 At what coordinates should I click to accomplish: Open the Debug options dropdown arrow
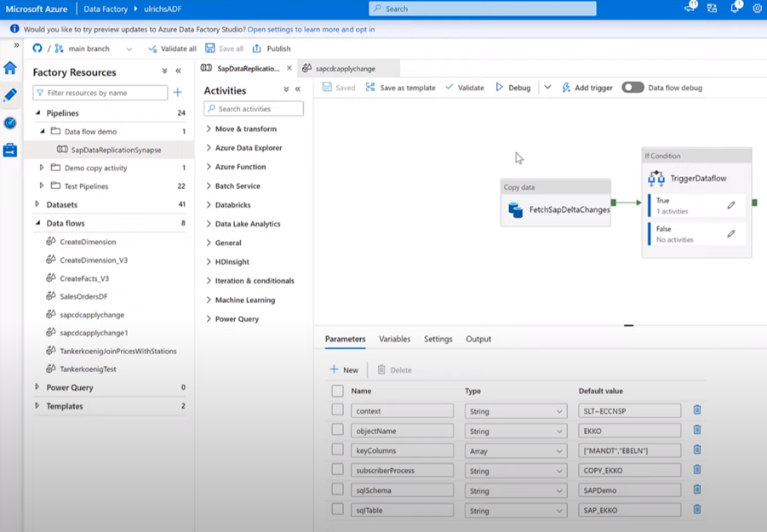click(x=548, y=87)
